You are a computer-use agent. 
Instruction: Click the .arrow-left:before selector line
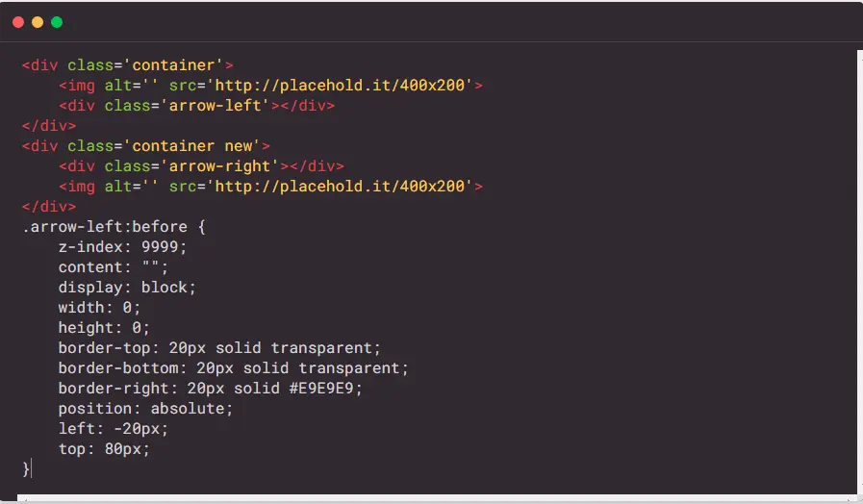coord(114,227)
